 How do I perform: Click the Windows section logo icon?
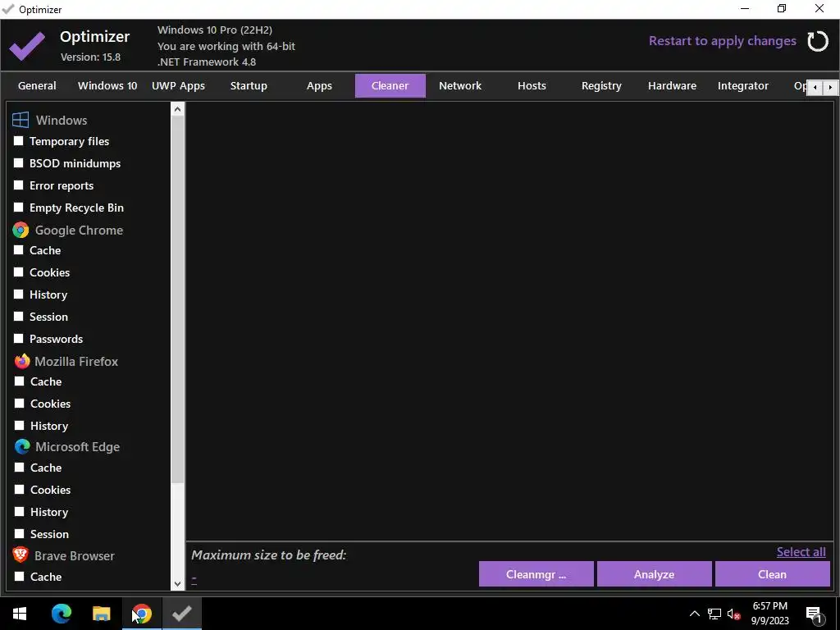pos(21,120)
